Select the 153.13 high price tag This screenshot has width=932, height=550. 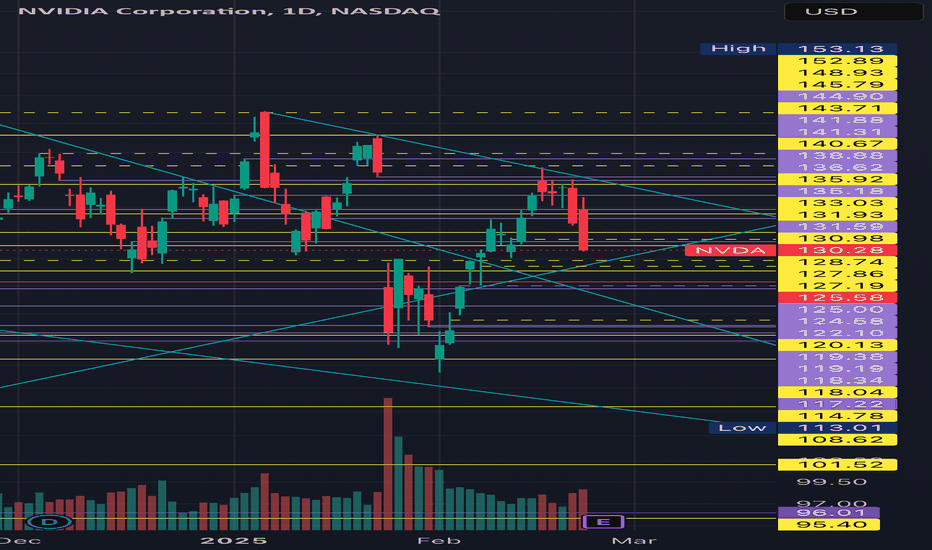(x=837, y=49)
